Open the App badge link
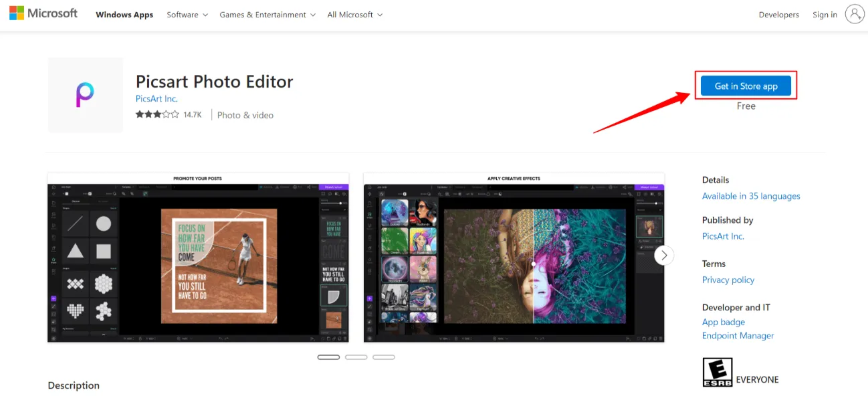 [724, 322]
